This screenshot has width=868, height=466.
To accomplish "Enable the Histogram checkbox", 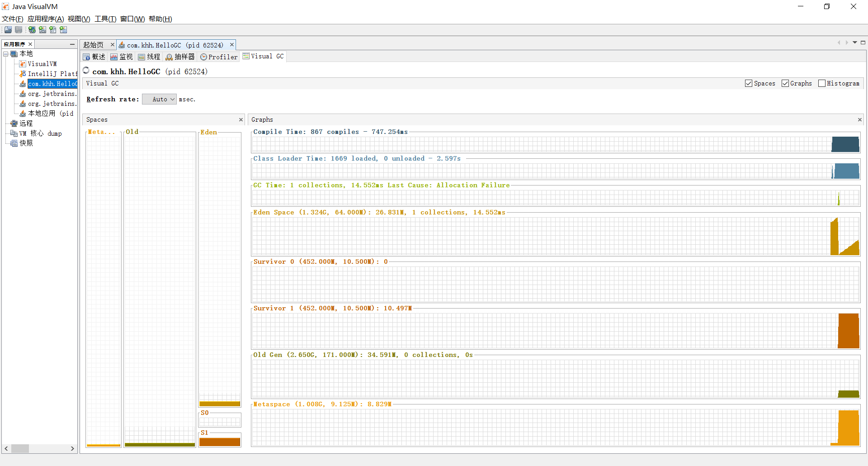I will pyautogui.click(x=822, y=83).
